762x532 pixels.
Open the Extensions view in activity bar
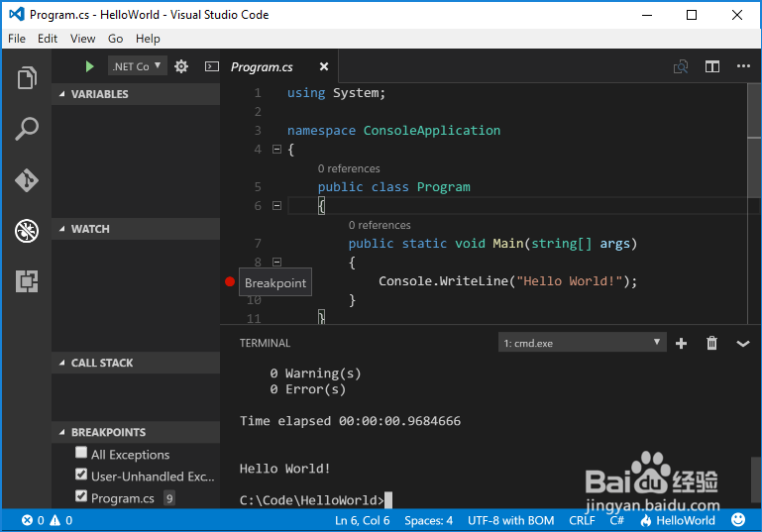(27, 281)
